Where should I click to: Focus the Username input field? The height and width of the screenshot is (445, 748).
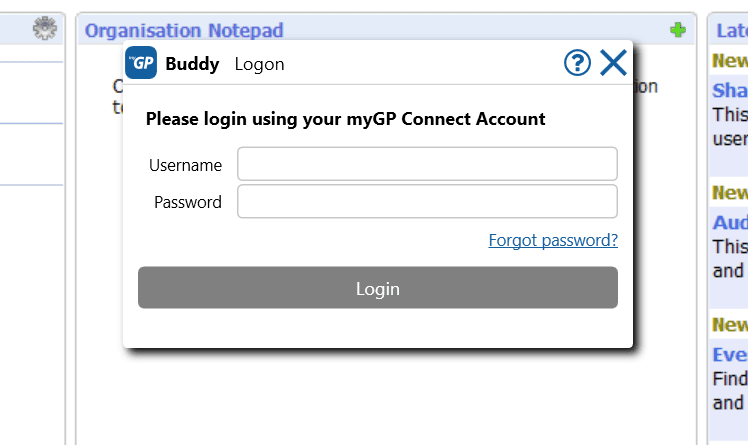click(x=427, y=164)
